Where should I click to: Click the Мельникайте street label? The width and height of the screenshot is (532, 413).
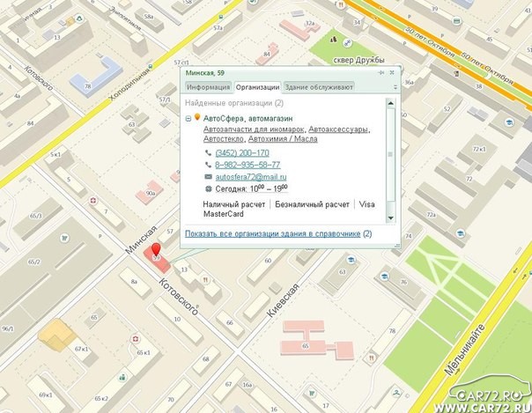click(x=465, y=350)
